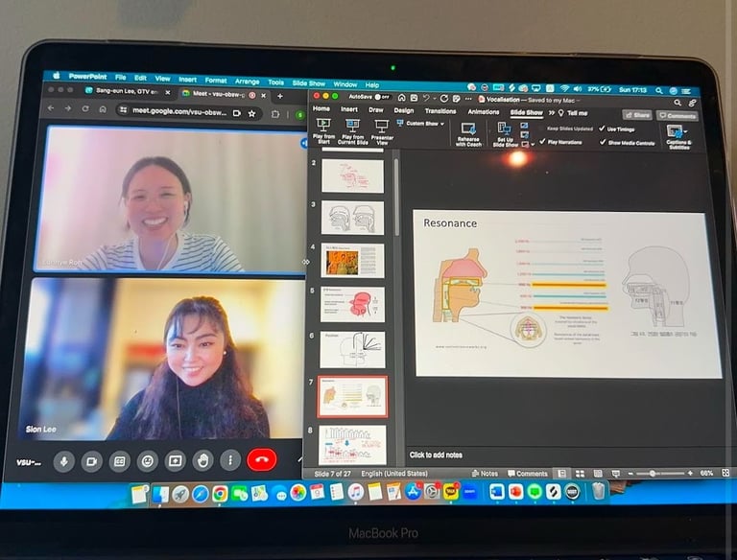This screenshot has width=737, height=560.
Task: Expand more ribbon tabs chevron
Action: click(x=552, y=113)
